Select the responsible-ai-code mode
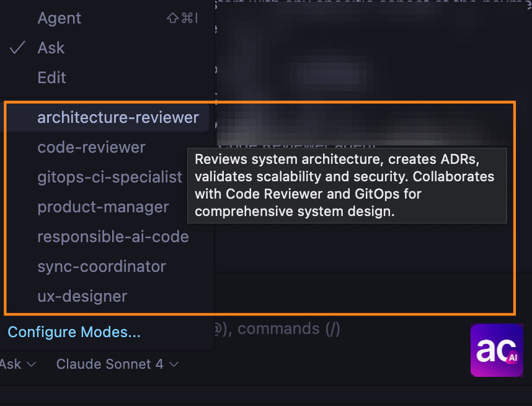This screenshot has width=532, height=406. pyautogui.click(x=113, y=237)
